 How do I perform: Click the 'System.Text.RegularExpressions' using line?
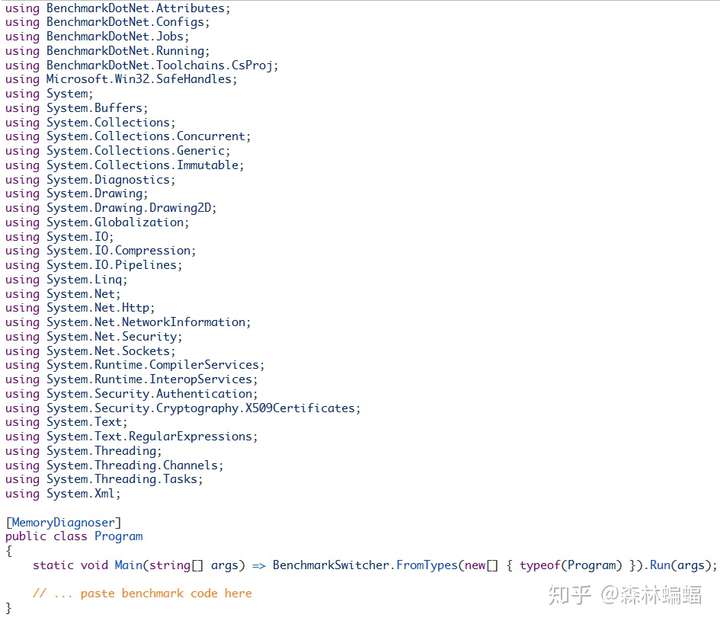[x=131, y=437]
